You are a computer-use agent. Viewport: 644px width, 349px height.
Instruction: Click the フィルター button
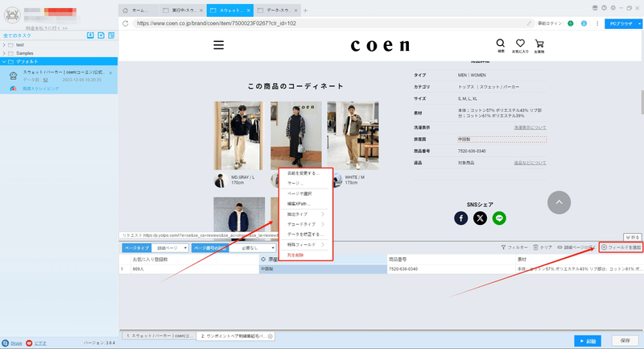514,247
